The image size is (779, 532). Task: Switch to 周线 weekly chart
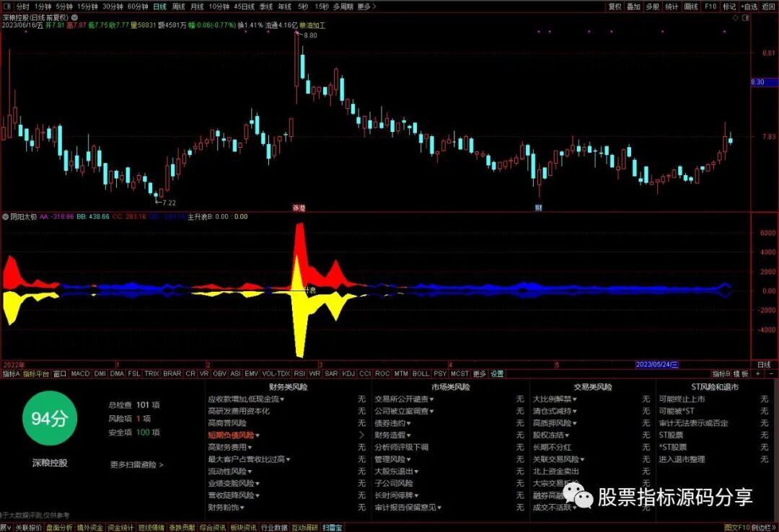pyautogui.click(x=178, y=6)
